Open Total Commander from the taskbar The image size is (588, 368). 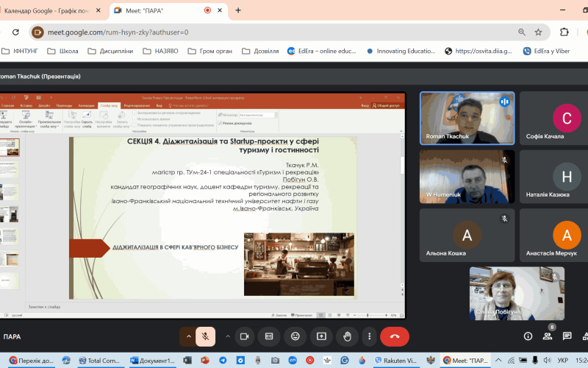(x=99, y=361)
